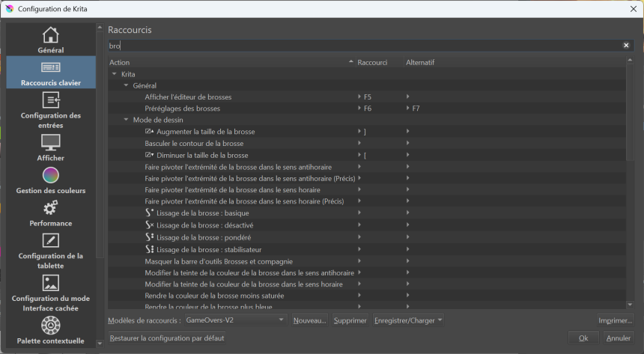Open Configuration des entrées icon
Screen dimensions: 644x354
point(50,100)
